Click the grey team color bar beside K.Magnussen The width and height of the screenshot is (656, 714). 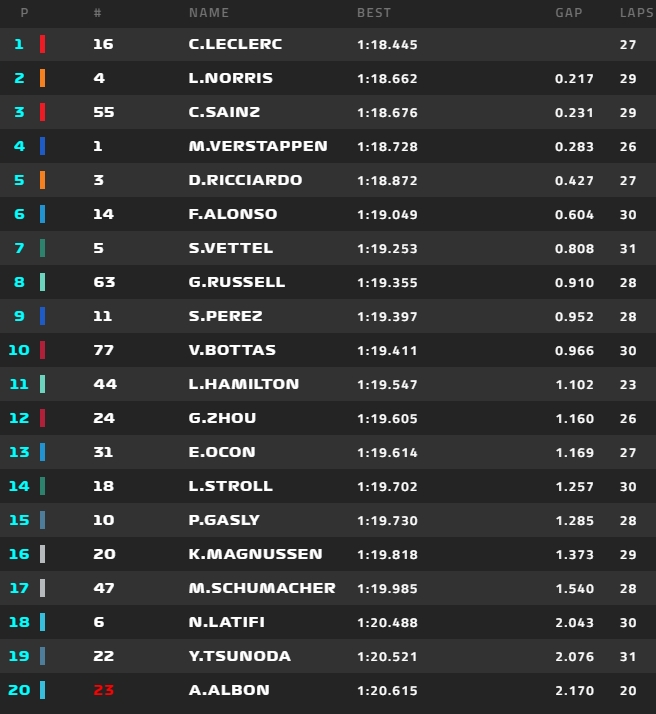click(x=42, y=554)
